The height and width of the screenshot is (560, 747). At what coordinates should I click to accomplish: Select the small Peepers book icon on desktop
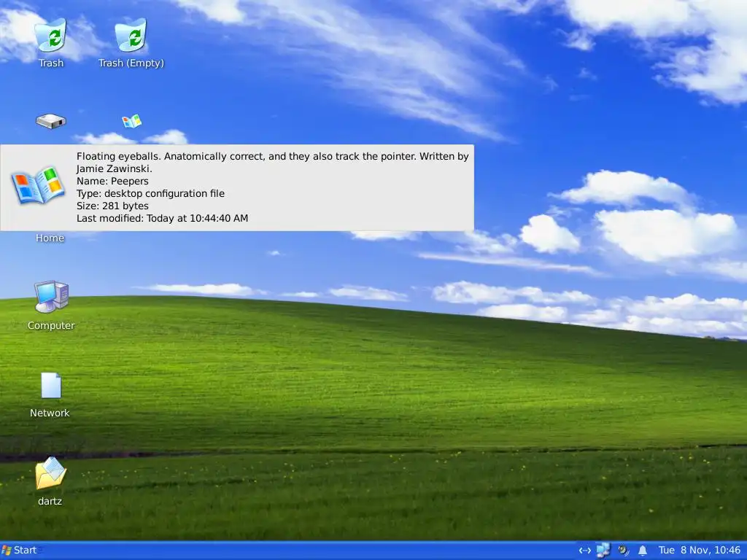131,121
